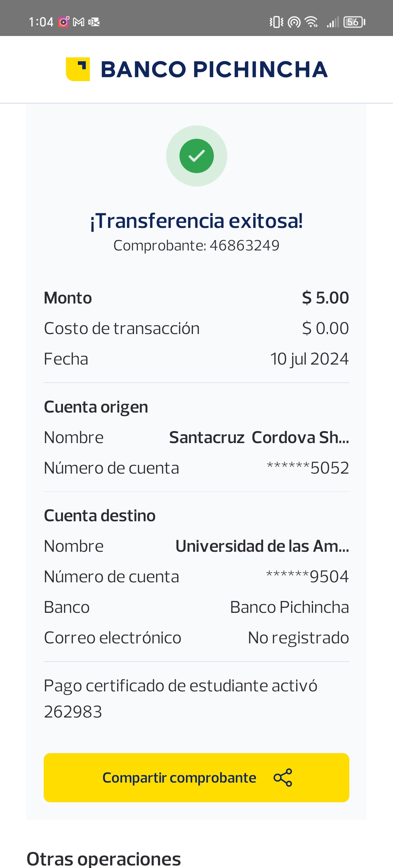Screen dimensions: 393x868
Task: Tap the Monto amount $ 5.00
Action: (325, 298)
